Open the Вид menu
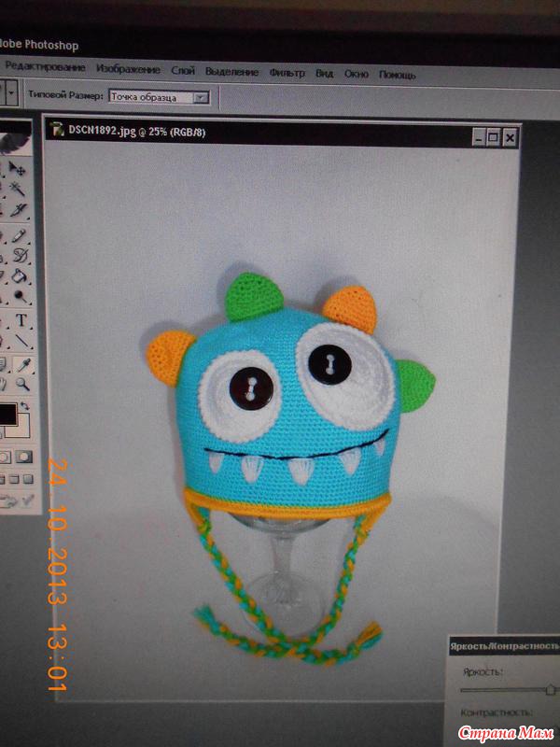This screenshot has width=560, height=747. click(x=324, y=74)
